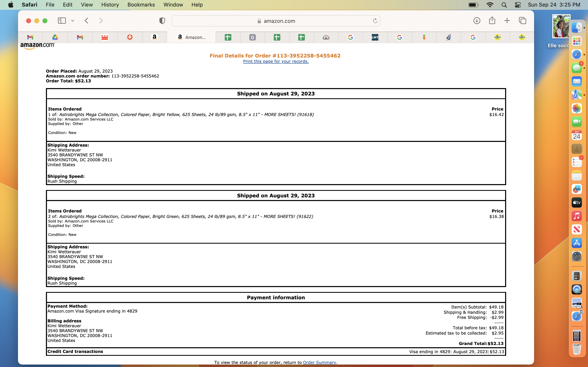The width and height of the screenshot is (588, 367).
Task: Click 'Print this page for your records' link
Action: click(x=276, y=61)
